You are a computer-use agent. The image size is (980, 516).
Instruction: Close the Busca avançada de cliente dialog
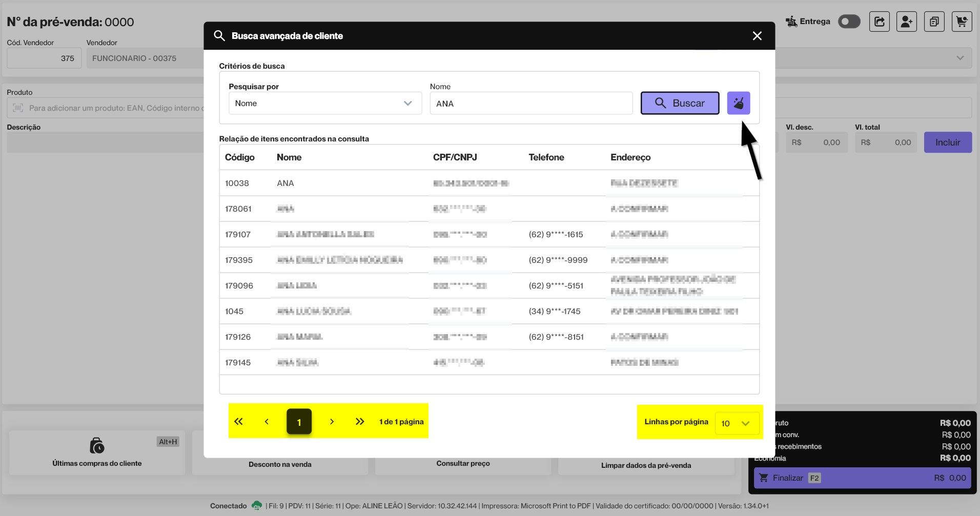(x=757, y=36)
